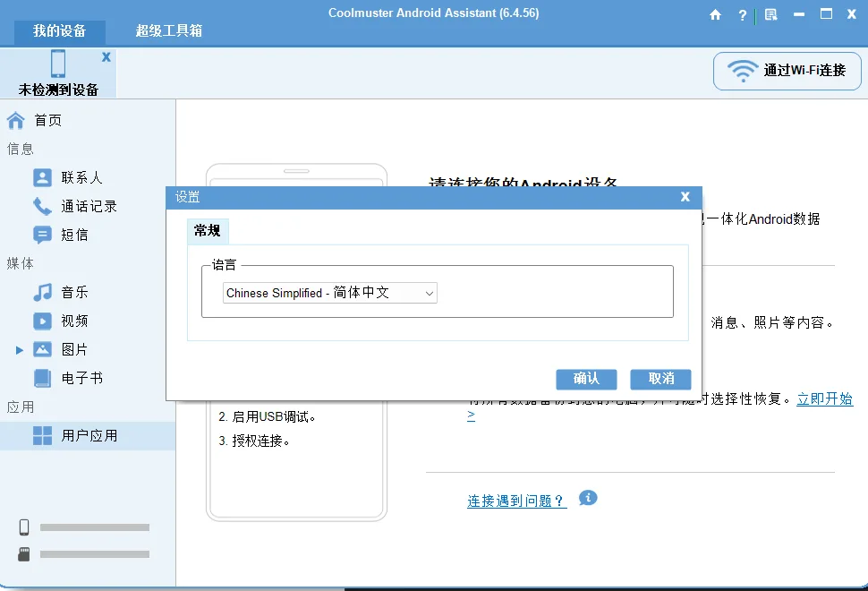Click the 音乐 label
868x591 pixels.
(75, 292)
